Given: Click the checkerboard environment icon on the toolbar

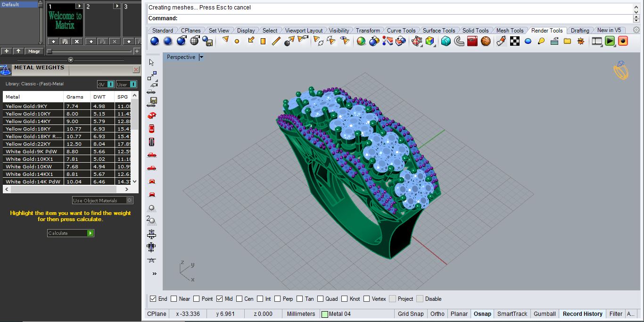Looking at the screenshot, I should point(514,41).
